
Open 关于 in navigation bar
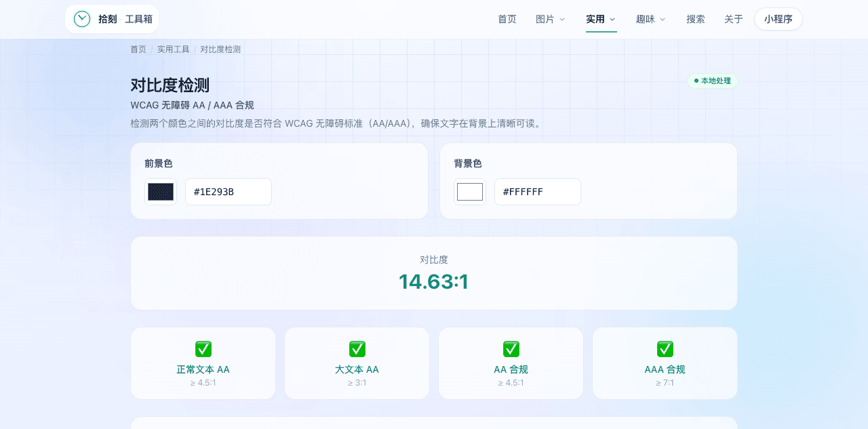(x=734, y=19)
